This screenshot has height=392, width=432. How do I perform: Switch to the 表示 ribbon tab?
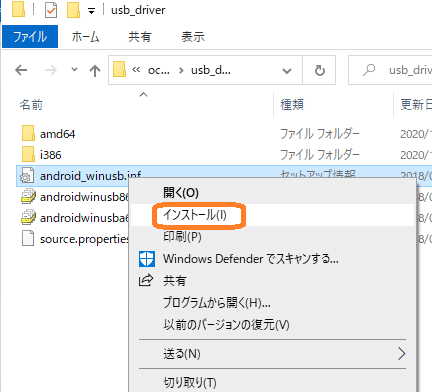(x=193, y=37)
